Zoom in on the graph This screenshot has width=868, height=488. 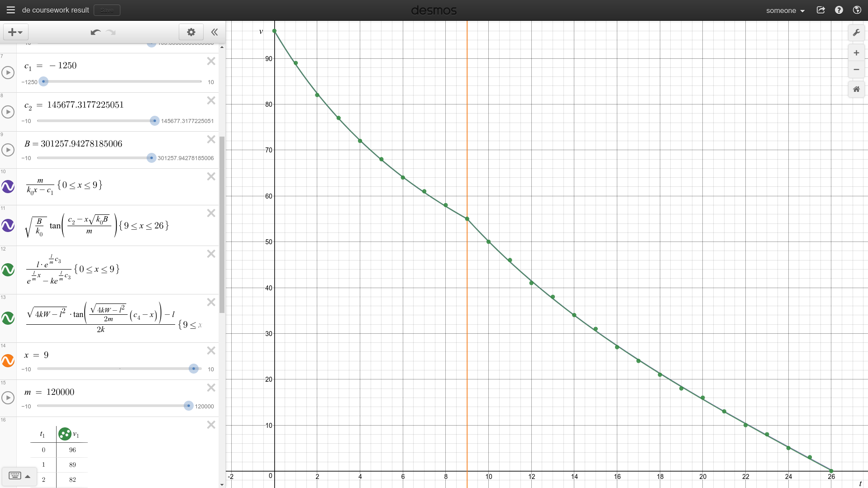coord(856,53)
